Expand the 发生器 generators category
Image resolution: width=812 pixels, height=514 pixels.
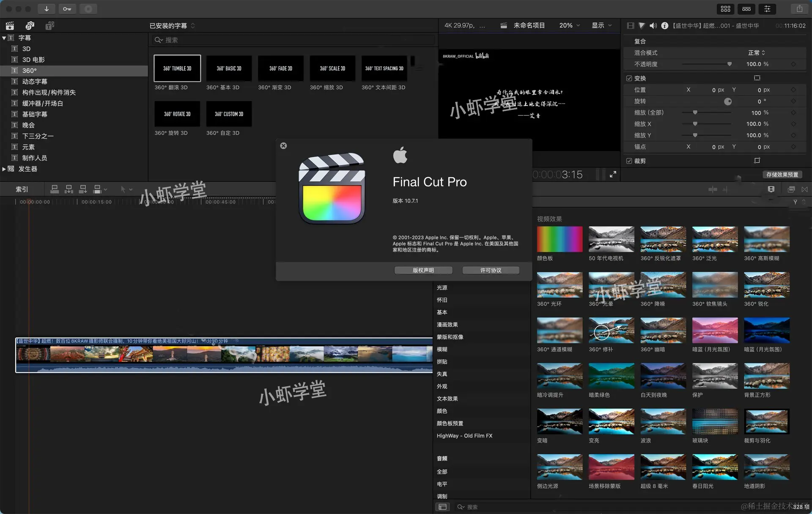[4, 169]
